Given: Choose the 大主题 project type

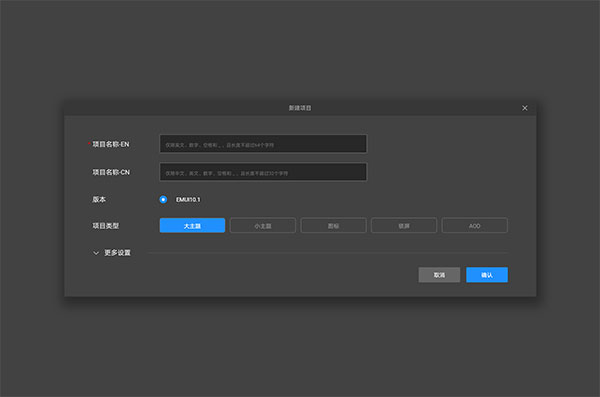Looking at the screenshot, I should 192,225.
